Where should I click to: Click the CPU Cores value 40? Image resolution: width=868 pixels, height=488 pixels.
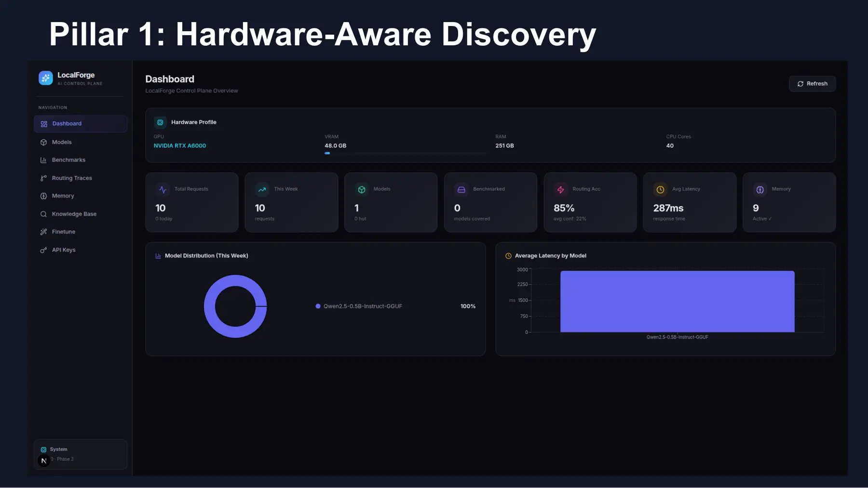point(670,145)
